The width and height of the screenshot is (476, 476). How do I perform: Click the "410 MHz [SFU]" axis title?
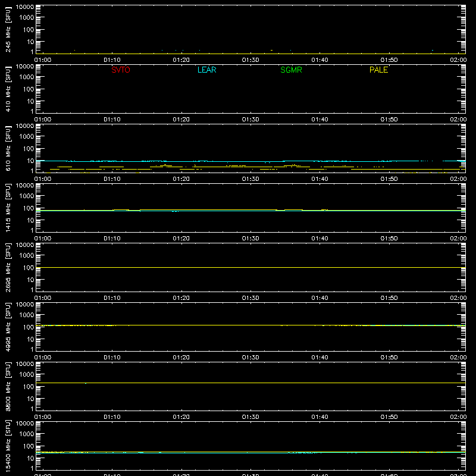click(8, 89)
